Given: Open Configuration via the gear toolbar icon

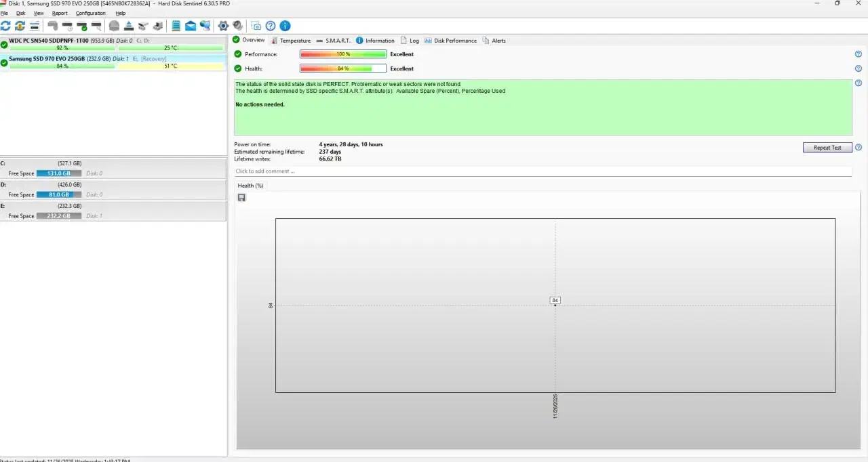Looking at the screenshot, I should coord(223,26).
